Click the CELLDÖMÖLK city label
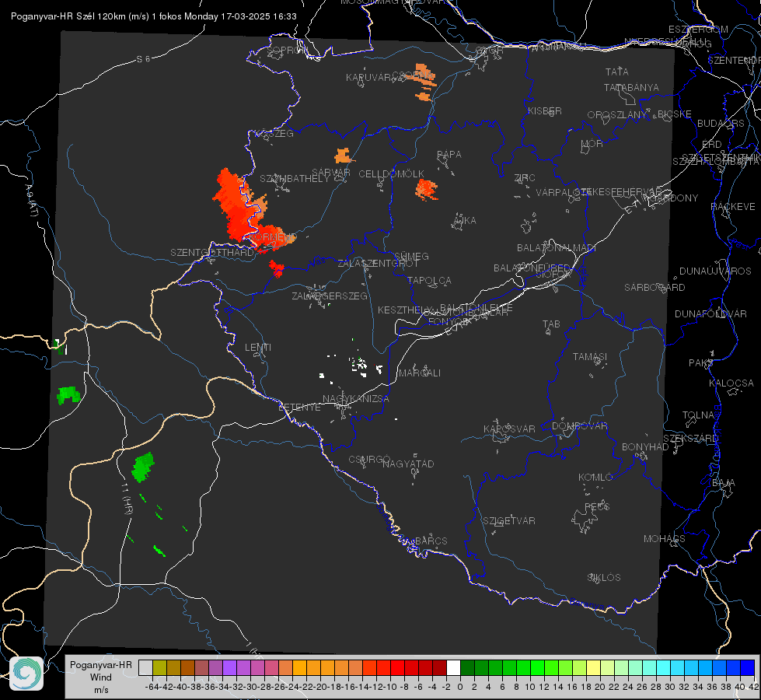Image resolution: width=761 pixels, height=700 pixels. pos(391,174)
